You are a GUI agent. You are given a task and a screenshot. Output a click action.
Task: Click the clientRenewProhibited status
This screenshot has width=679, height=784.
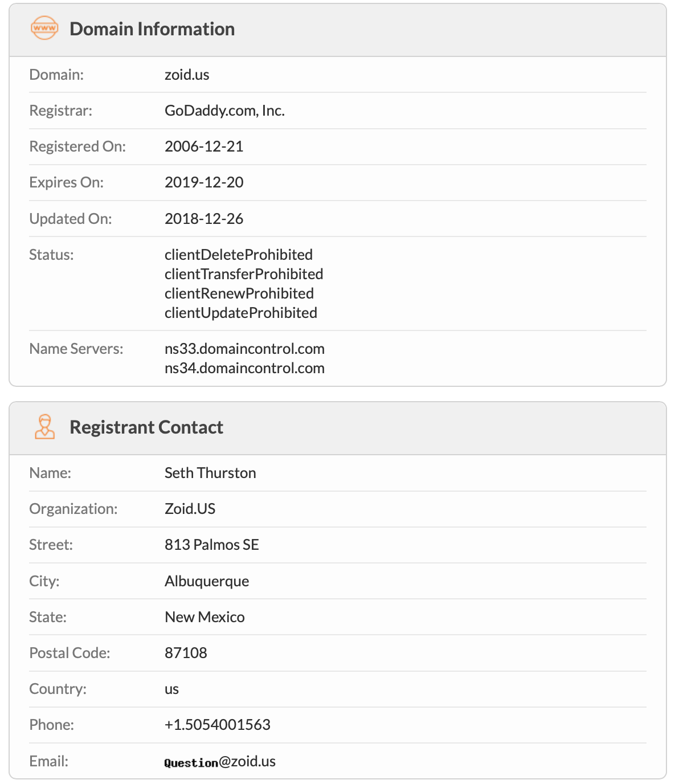239,293
